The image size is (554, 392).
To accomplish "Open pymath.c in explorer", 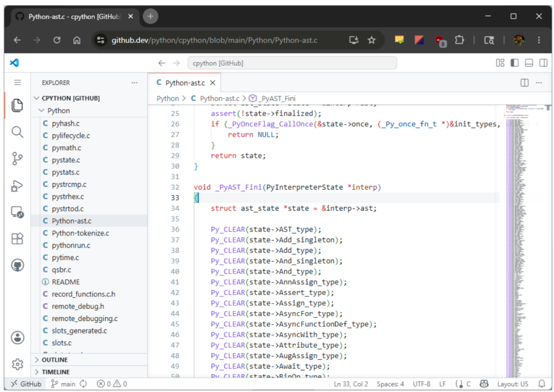I will coord(89,148).
